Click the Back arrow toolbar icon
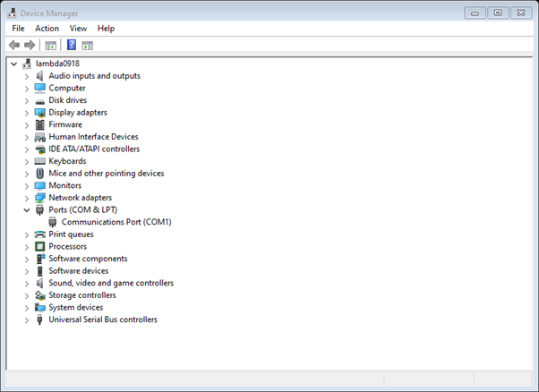 (x=14, y=45)
